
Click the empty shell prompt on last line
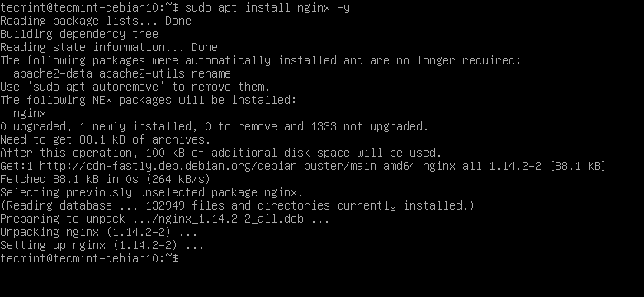pos(89,258)
